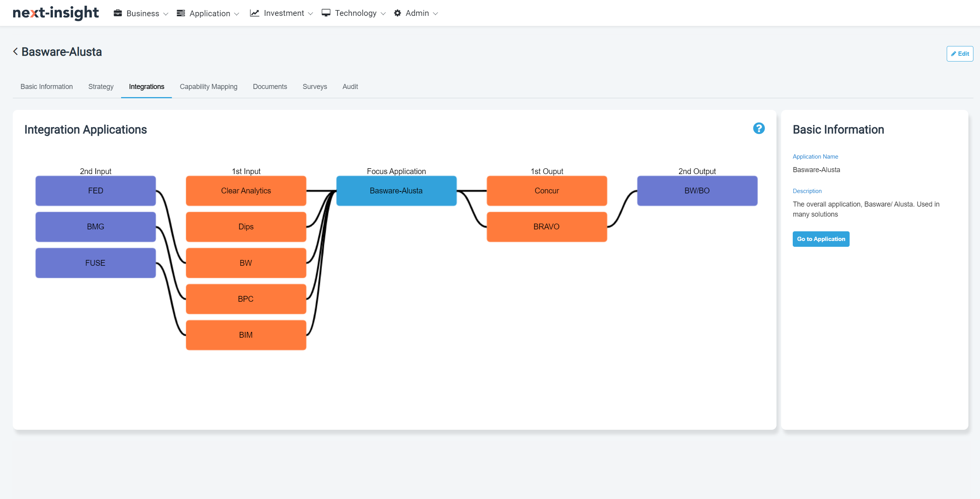Screen dimensions: 980x499
Task: Expand the Admin menu chevron
Action: coord(435,14)
